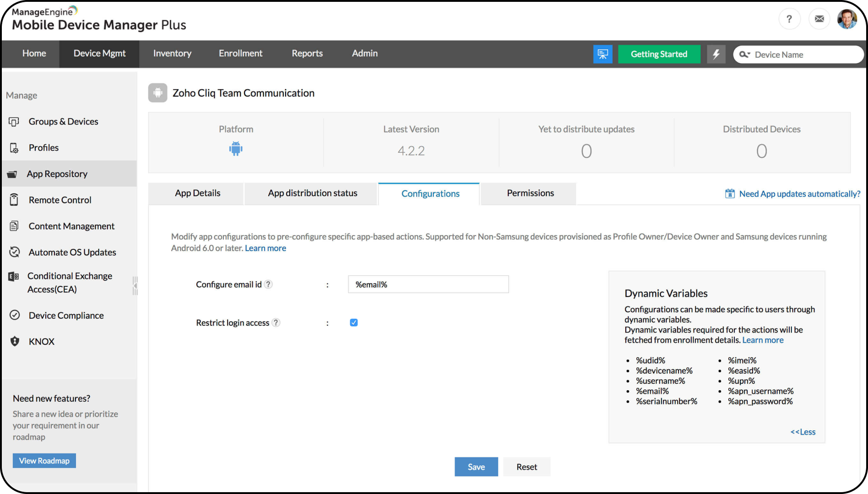Open the mail messages icon

click(x=819, y=19)
